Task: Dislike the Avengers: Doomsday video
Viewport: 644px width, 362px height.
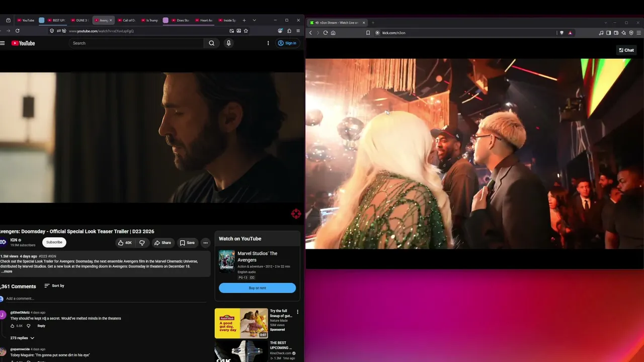Action: (x=142, y=243)
